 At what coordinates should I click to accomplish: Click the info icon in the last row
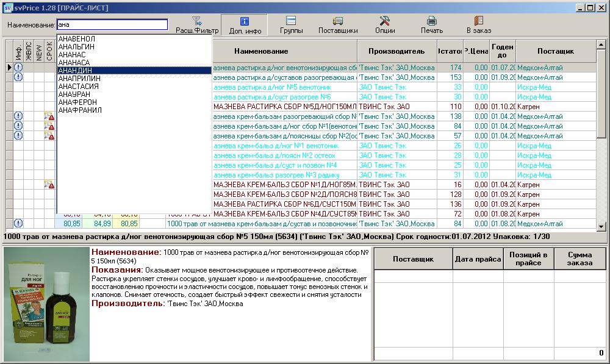pos(18,224)
